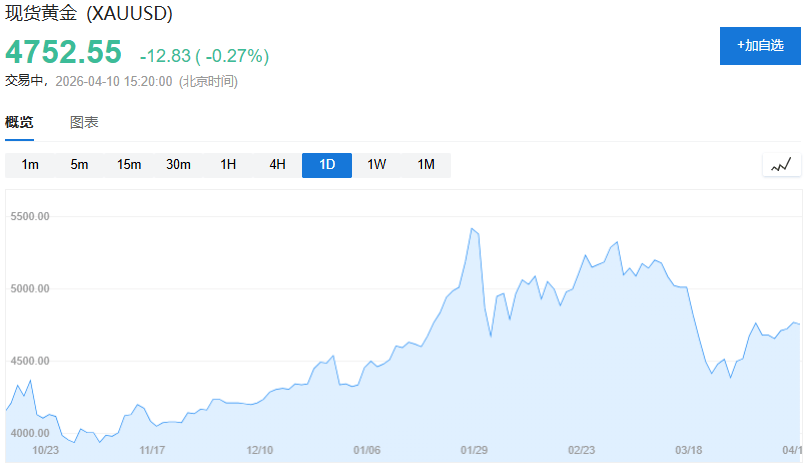The image size is (804, 463).
Task: Set the interval to 30m
Action: point(178,165)
